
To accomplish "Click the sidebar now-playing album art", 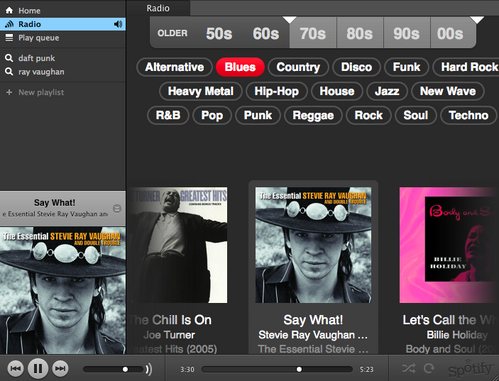I will coord(63,290).
